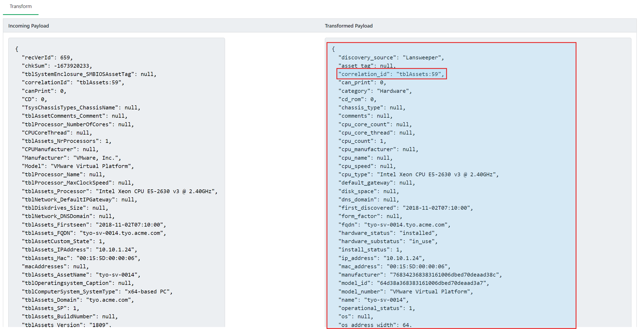Click the tblNetwork_DNSDomain line
Screen dimensions: 644x329
click(68, 216)
